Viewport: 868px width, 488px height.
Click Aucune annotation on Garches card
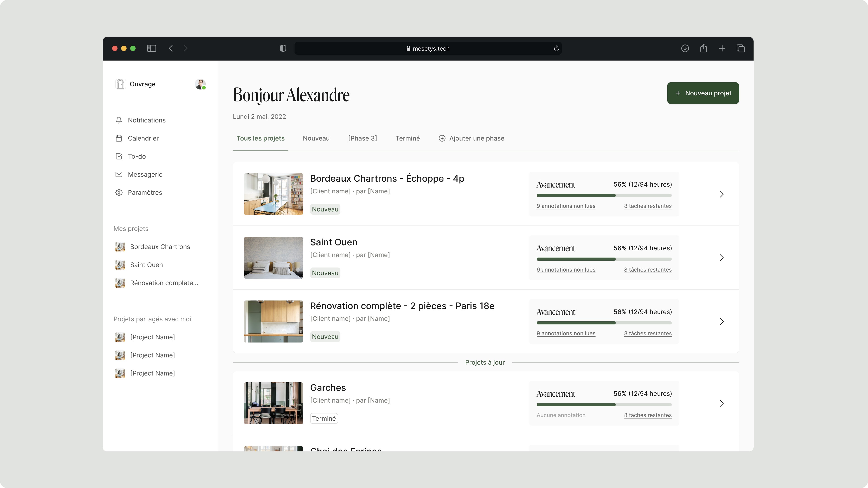[x=561, y=415]
